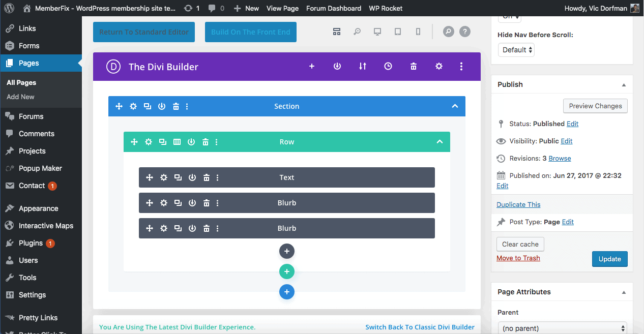Viewport: 644px width, 334px height.
Task: Toggle the Row enable/disable power icon
Action: click(191, 142)
